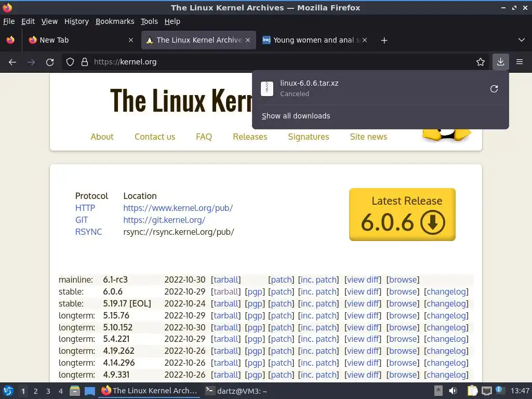Image resolution: width=532 pixels, height=399 pixels.
Task: Open a new tab with plus button
Action: click(x=384, y=41)
